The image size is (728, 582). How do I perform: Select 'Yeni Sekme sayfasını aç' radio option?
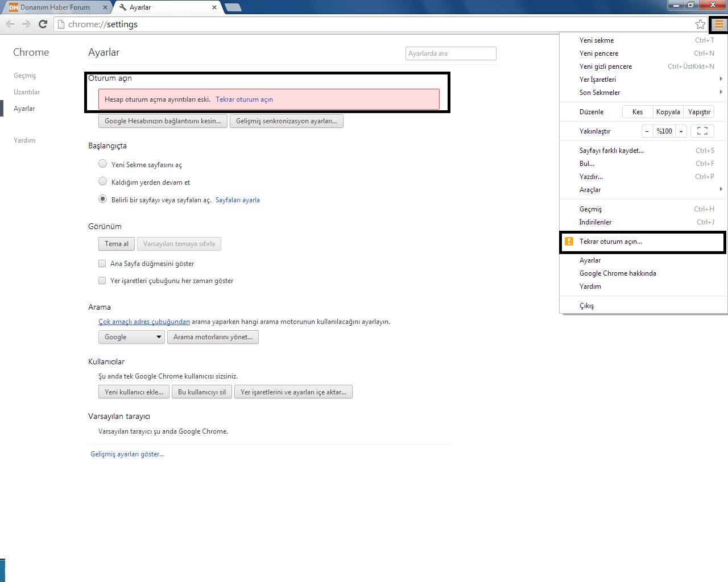coord(102,164)
